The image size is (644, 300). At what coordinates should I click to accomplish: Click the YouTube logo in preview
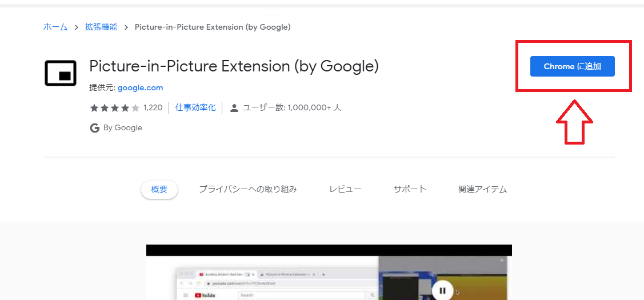205,295
